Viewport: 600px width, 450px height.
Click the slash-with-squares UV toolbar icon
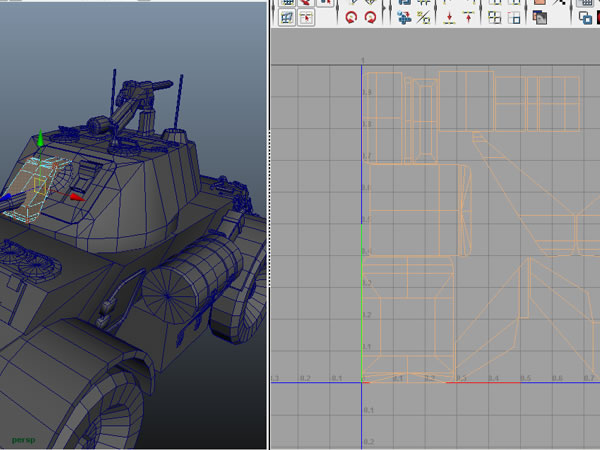pos(423,18)
